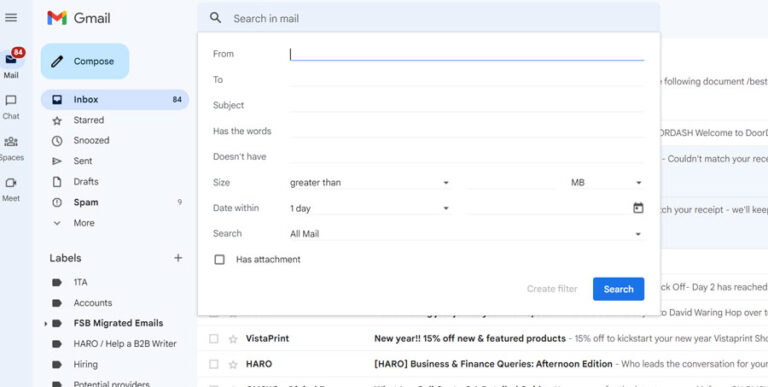Open the Sent folder

(x=115, y=161)
